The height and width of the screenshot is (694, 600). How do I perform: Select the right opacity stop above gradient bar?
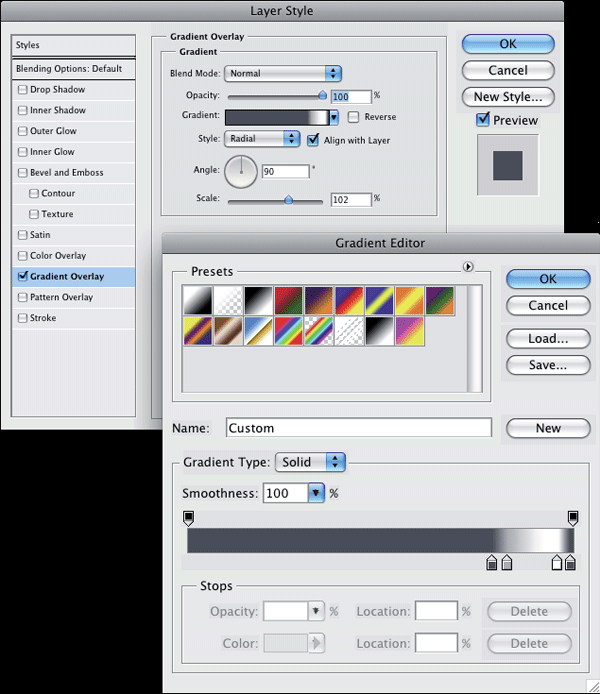[573, 518]
